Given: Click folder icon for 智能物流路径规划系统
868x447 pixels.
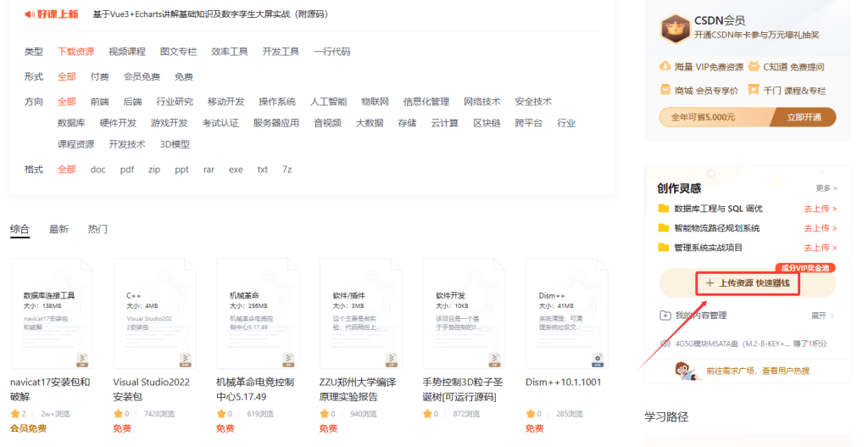Looking at the screenshot, I should pyautogui.click(x=663, y=228).
